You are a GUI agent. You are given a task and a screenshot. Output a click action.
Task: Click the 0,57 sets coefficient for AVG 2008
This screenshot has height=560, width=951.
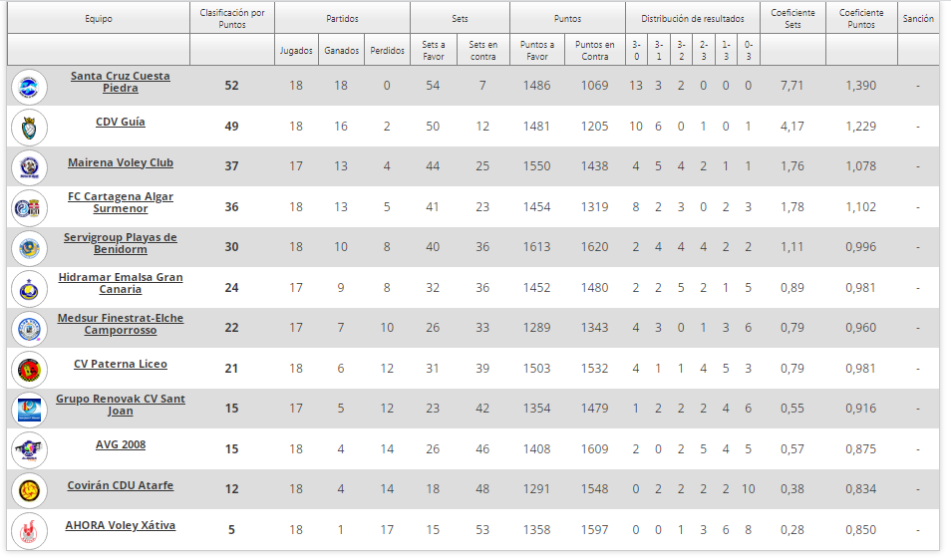(792, 449)
